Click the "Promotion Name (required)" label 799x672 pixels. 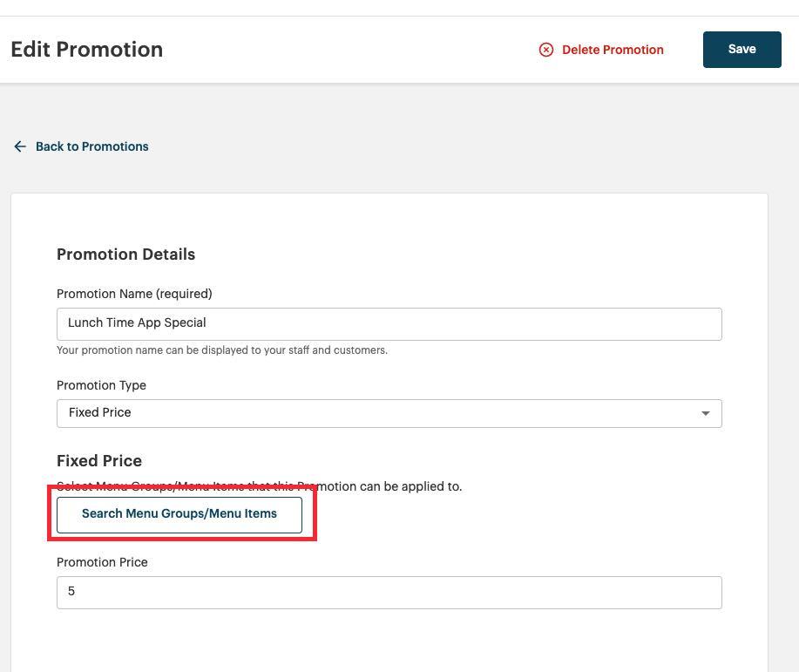[134, 294]
